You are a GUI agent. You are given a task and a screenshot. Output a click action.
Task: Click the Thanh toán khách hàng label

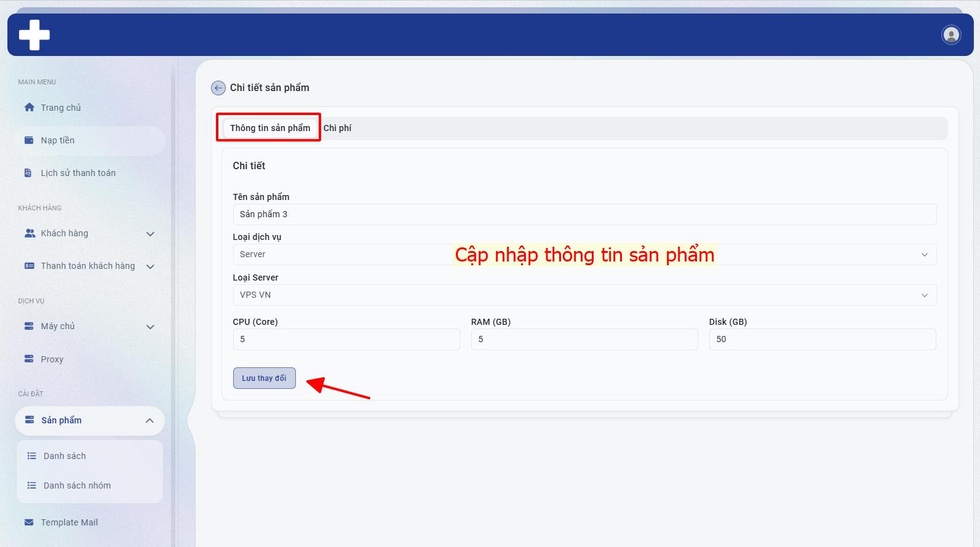[88, 266]
